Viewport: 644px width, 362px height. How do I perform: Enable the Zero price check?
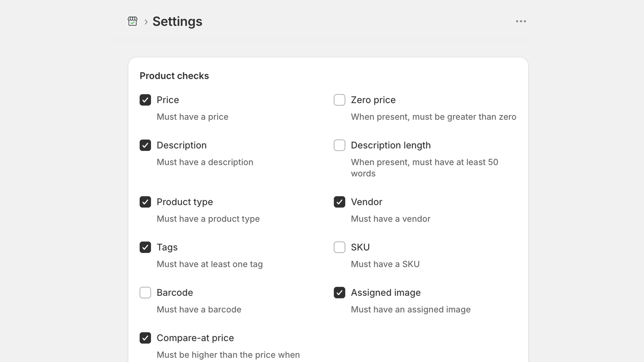coord(340,100)
